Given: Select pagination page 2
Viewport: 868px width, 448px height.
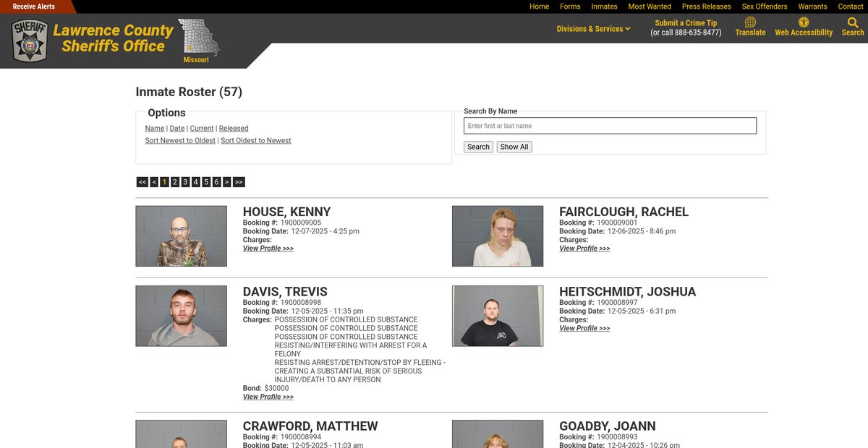Looking at the screenshot, I should (x=175, y=182).
